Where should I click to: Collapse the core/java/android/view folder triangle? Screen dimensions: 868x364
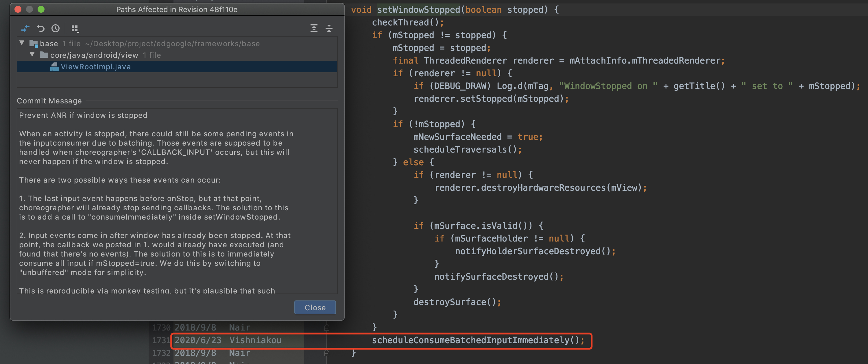point(32,55)
